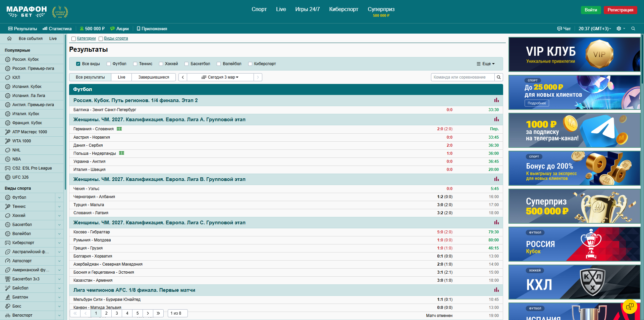Click home icon in left sidebar
Viewport: 644px width, 320px height.
point(9,39)
